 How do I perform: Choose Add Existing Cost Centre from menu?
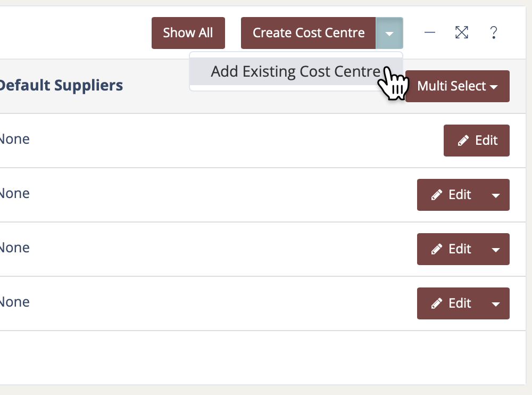295,71
